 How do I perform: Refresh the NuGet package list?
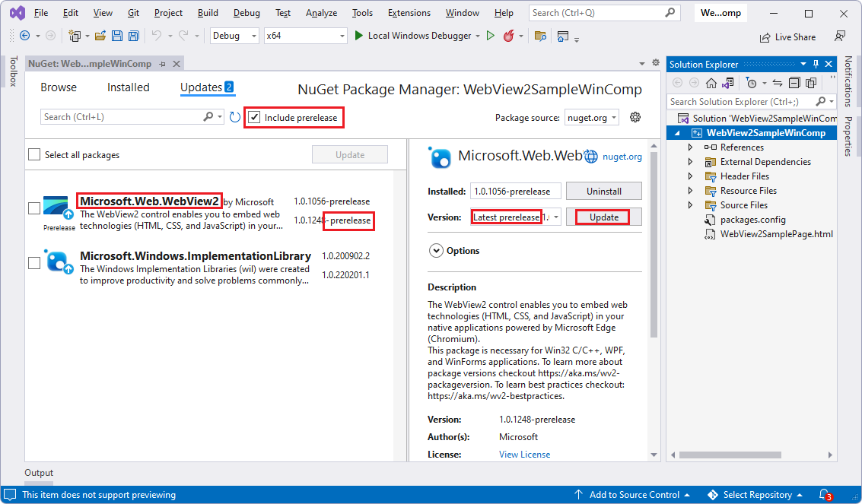[234, 116]
